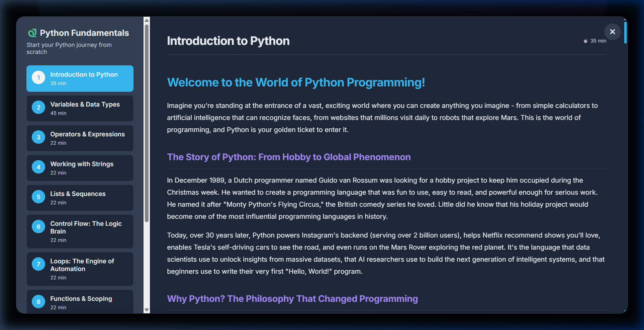Click the circle 5 icon for Lists & Sequences
Screen dimensions: 644x330
tap(38, 197)
